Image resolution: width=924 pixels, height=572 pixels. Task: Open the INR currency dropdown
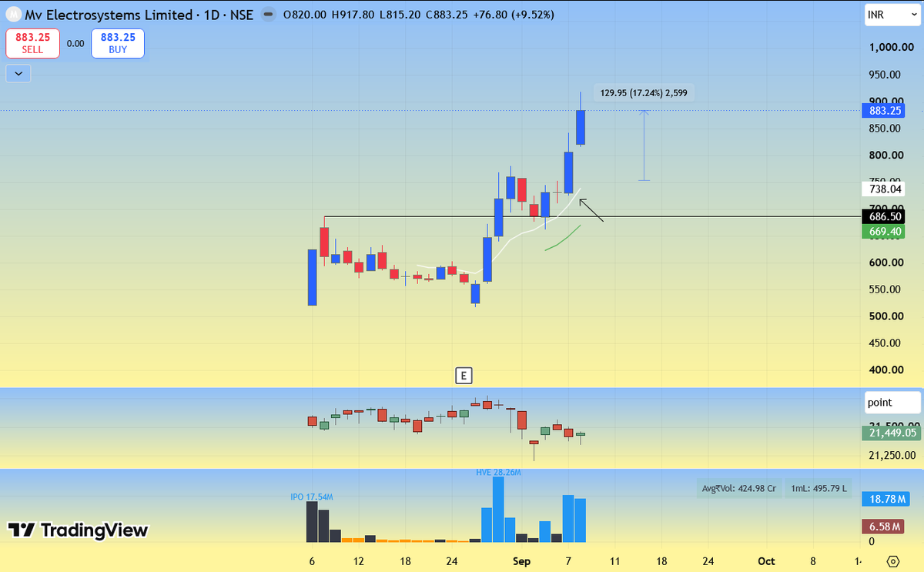[x=892, y=15]
